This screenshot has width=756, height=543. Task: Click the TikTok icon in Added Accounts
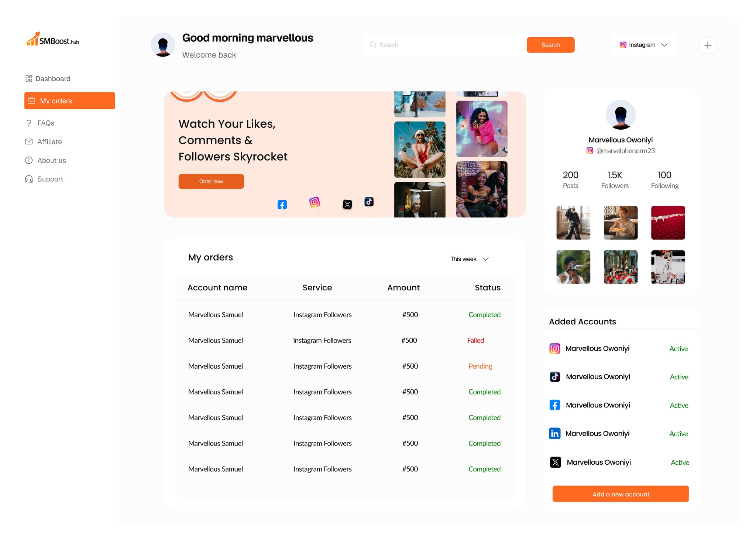tap(555, 377)
